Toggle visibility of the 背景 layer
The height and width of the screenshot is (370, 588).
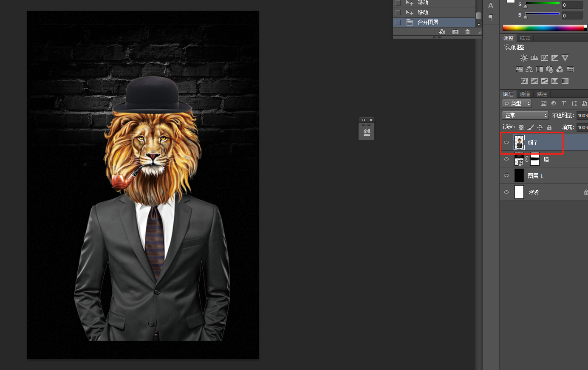point(506,192)
